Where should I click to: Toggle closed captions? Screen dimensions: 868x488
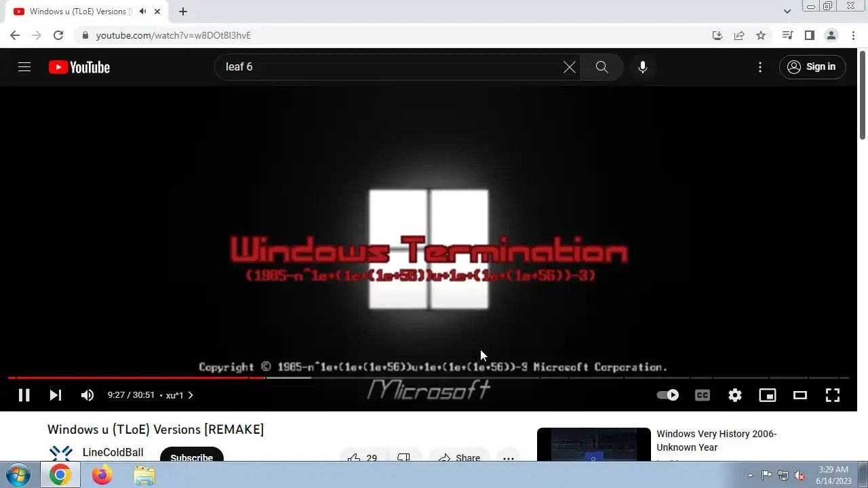703,395
